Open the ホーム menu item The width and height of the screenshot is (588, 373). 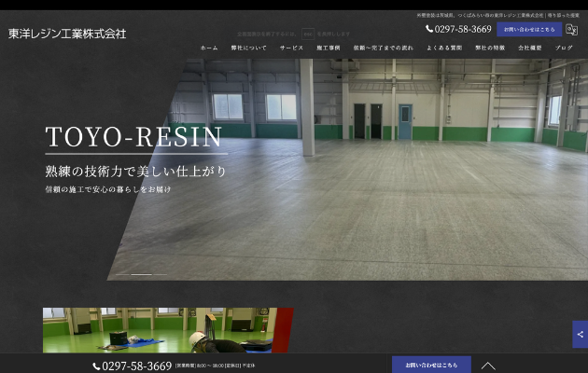click(209, 48)
